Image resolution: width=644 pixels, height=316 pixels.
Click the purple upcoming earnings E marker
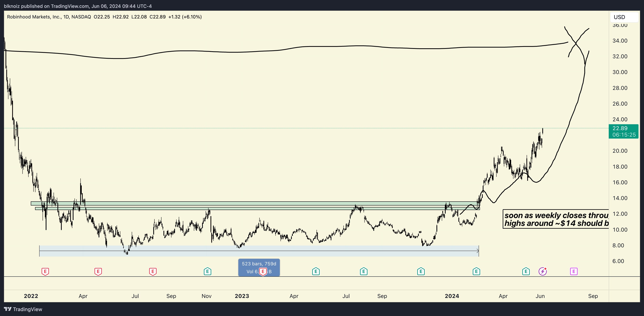click(x=573, y=271)
